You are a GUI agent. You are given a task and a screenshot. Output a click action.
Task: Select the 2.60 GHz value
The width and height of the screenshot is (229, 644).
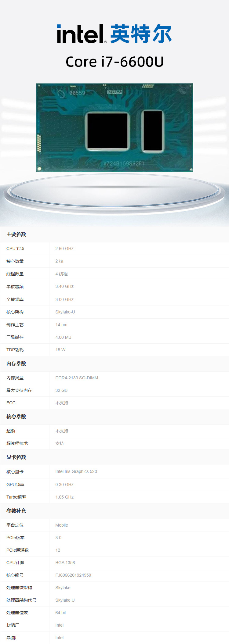click(x=64, y=249)
